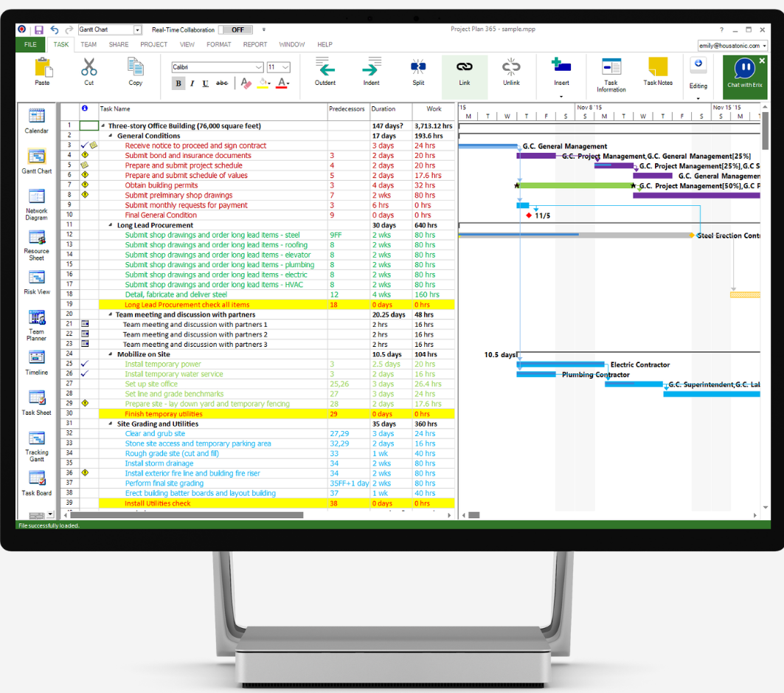Screen dimensions: 784x693
Task: Open the font color picker
Action: click(x=280, y=83)
